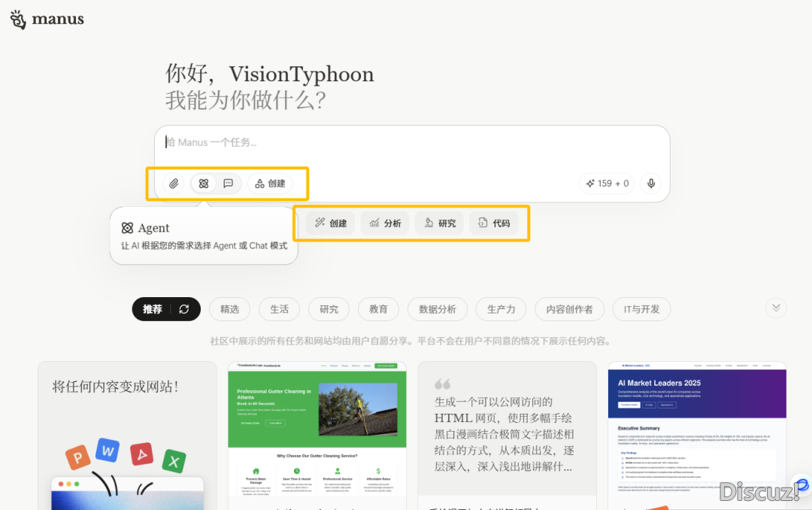Open the 精选 category tab
This screenshot has width=812, height=510.
click(230, 309)
